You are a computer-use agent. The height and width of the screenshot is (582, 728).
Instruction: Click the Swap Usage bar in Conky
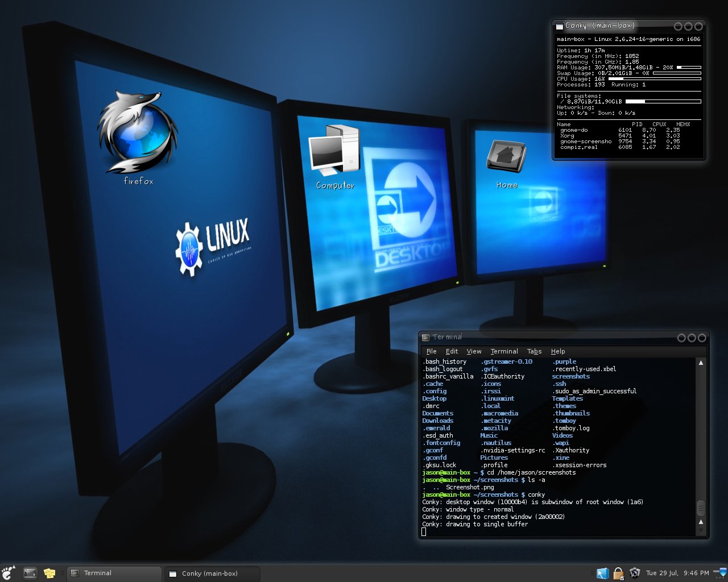click(x=677, y=73)
